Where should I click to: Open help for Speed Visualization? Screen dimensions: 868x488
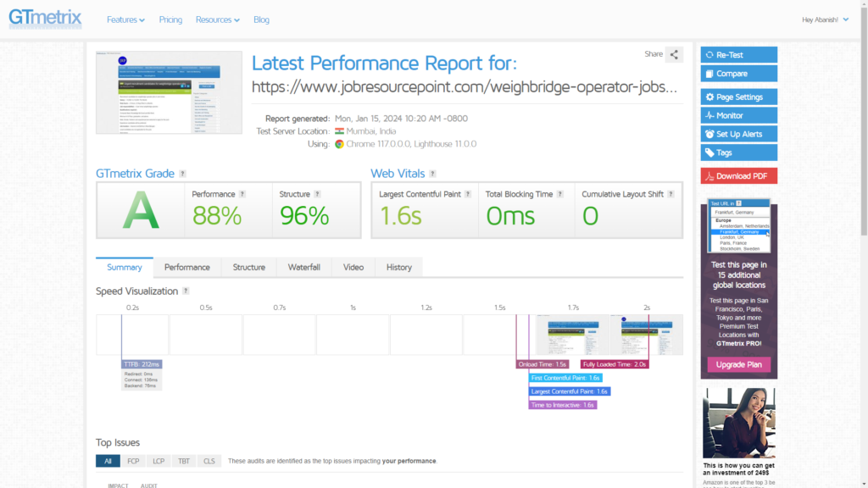[186, 291]
